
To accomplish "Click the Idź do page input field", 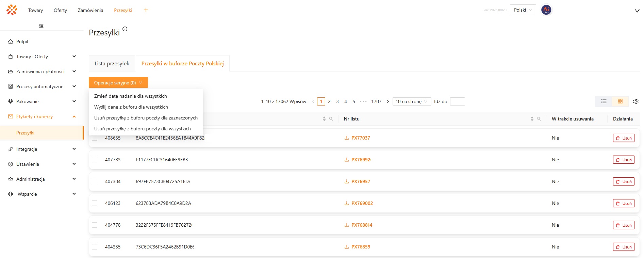I will (x=457, y=101).
